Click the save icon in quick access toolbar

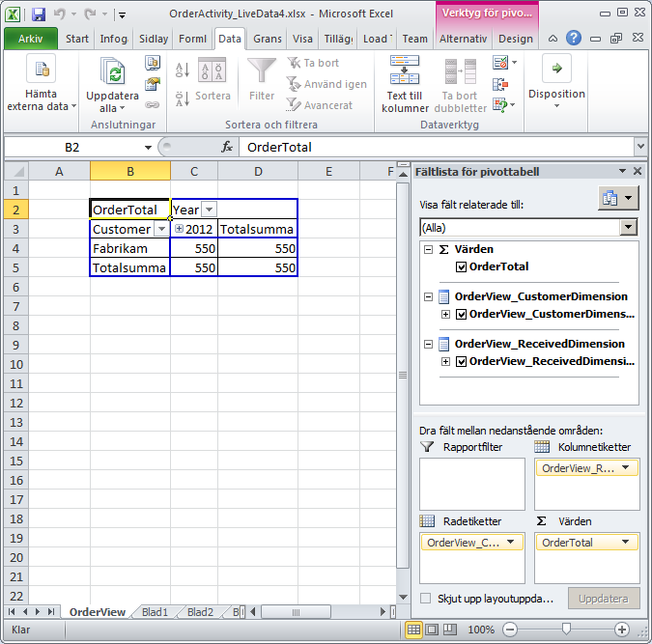(39, 15)
